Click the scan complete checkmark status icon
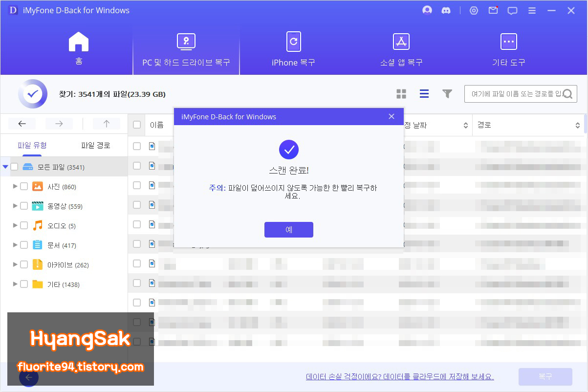Image resolution: width=588 pixels, height=392 pixels. [33, 93]
